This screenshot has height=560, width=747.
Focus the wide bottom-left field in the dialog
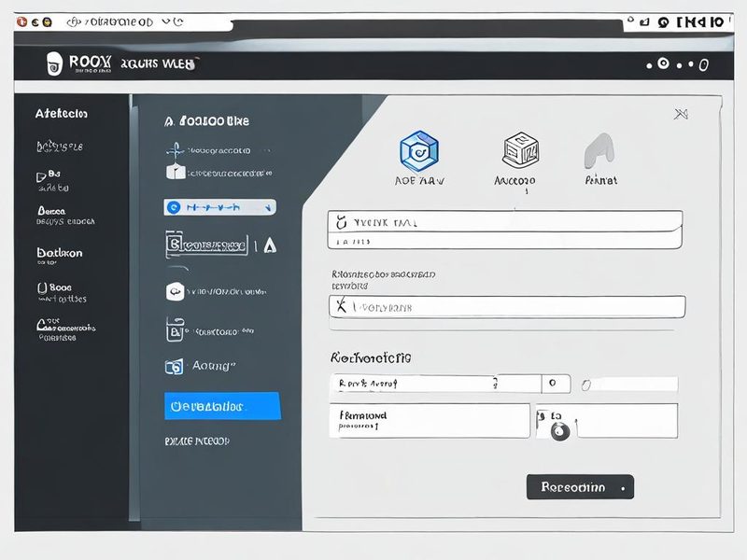[430, 421]
